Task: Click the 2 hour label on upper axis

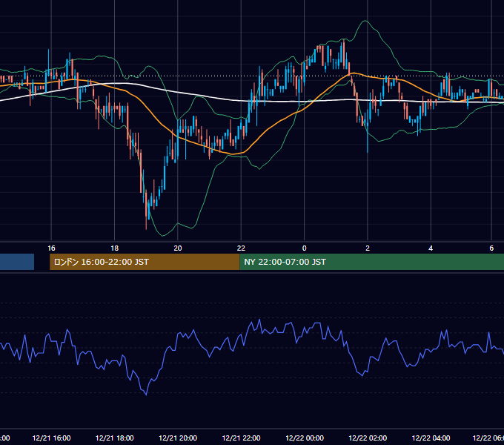Action: [x=368, y=248]
